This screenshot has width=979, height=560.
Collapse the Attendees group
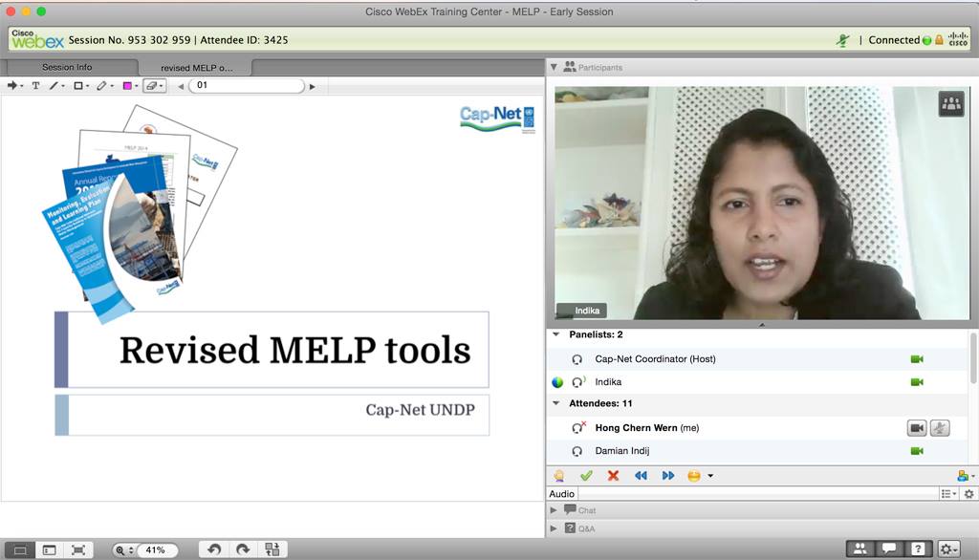click(x=555, y=403)
